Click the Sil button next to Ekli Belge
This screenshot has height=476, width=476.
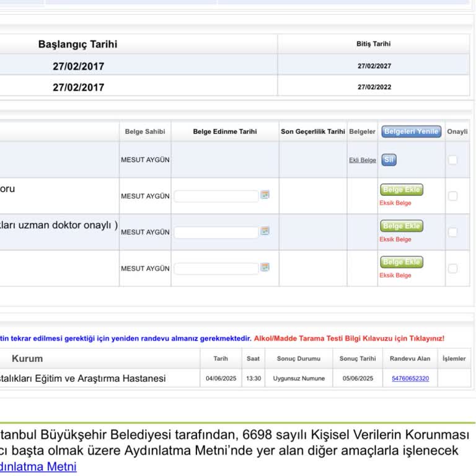pyautogui.click(x=389, y=160)
